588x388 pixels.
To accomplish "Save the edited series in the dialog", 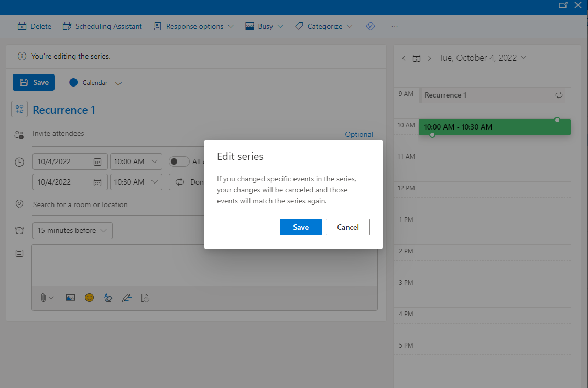I will pyautogui.click(x=300, y=227).
